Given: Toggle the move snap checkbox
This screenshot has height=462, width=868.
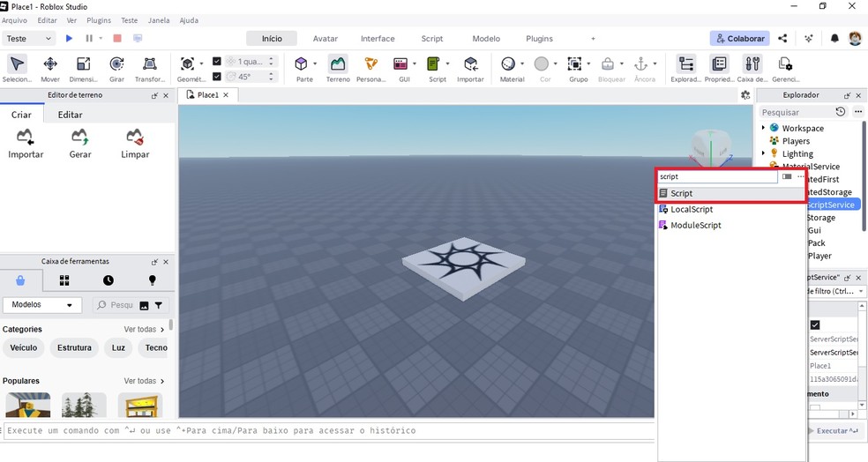Looking at the screenshot, I should point(217,62).
